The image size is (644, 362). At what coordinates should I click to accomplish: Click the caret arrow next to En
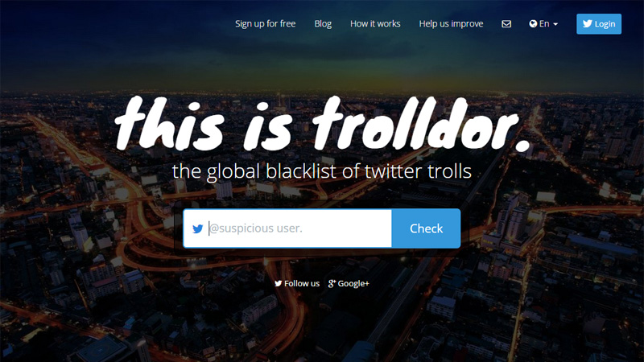[555, 24]
